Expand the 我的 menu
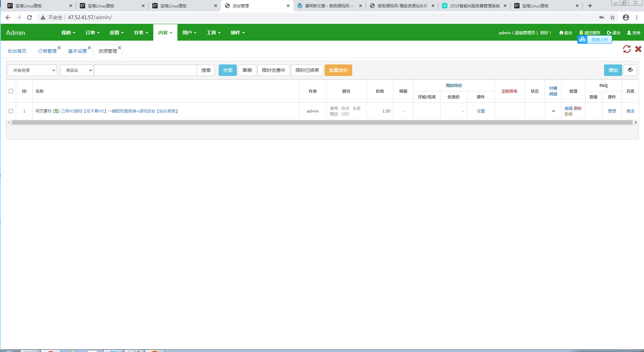 pos(68,33)
